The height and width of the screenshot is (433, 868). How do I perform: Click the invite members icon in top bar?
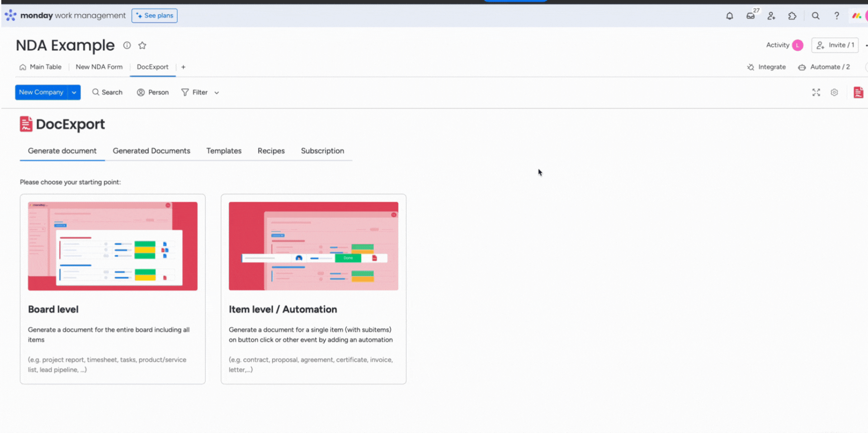(771, 16)
